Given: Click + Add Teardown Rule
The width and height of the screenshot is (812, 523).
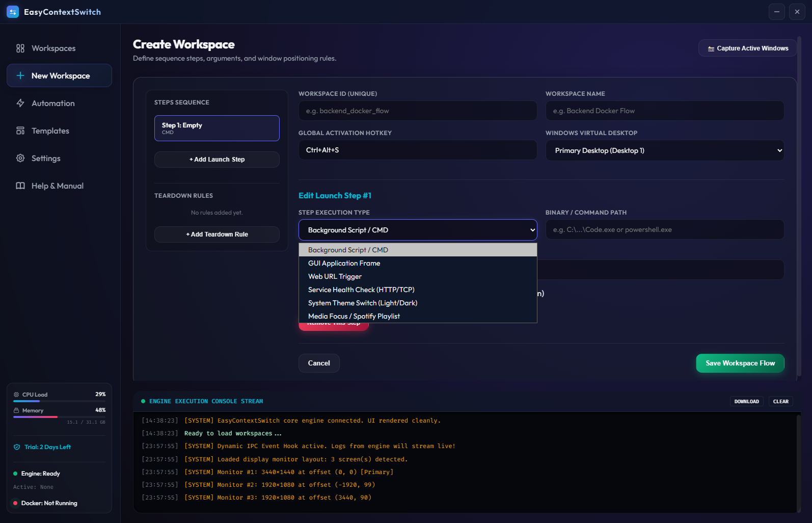Looking at the screenshot, I should click(x=217, y=234).
